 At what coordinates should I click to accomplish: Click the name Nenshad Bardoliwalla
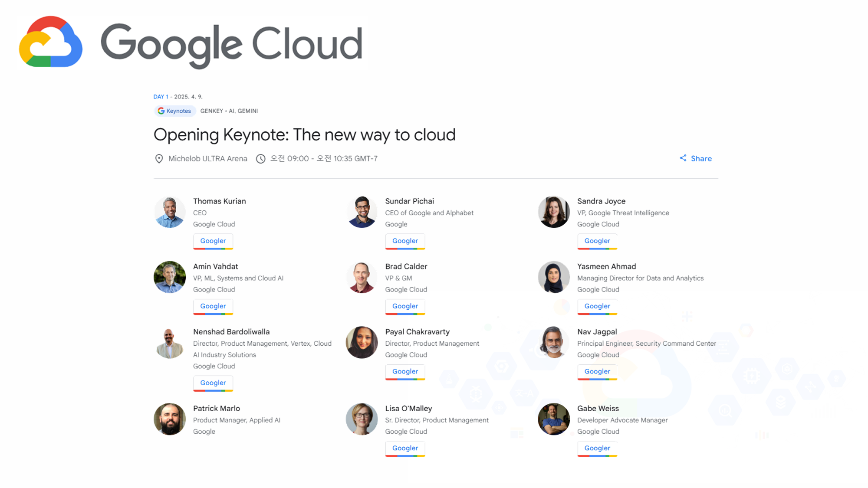pyautogui.click(x=231, y=332)
